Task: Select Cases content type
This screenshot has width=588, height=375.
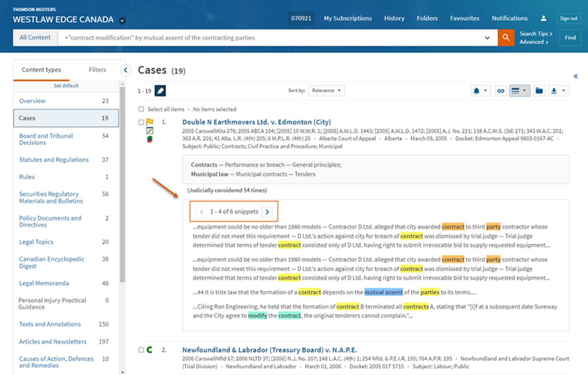Action: coord(66,118)
